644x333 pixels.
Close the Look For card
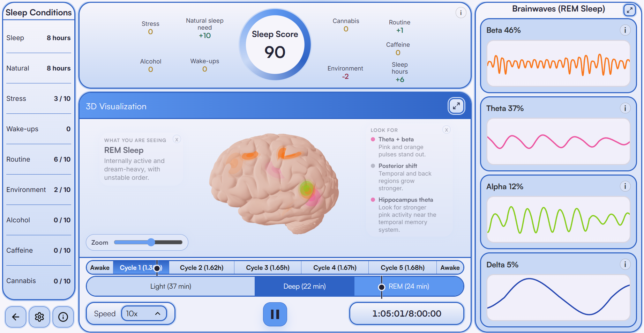pos(447,130)
